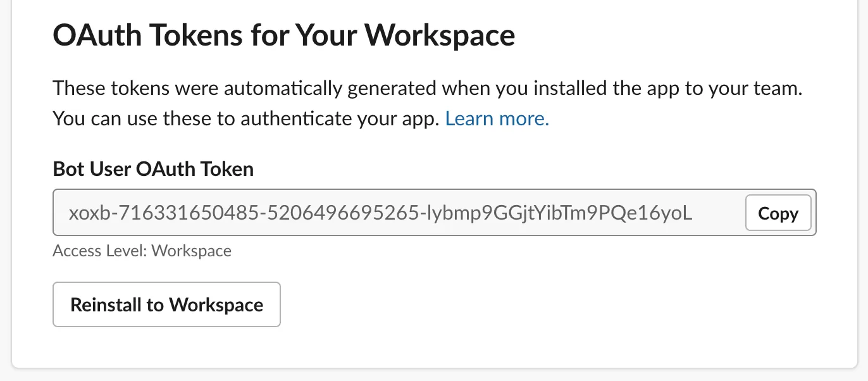Follow the Learn more hyperlink
The width and height of the screenshot is (868, 381).
point(497,118)
